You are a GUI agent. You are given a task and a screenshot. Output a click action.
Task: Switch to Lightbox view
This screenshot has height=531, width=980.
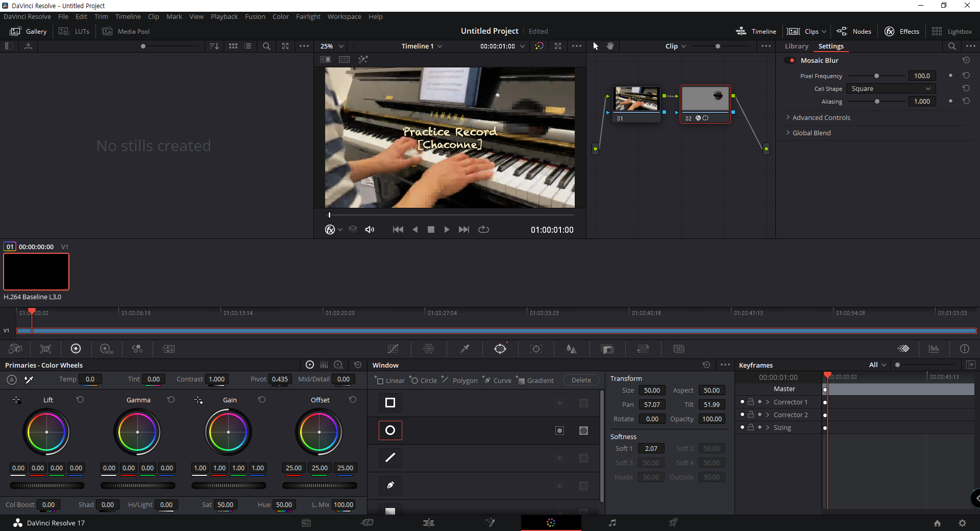click(951, 31)
